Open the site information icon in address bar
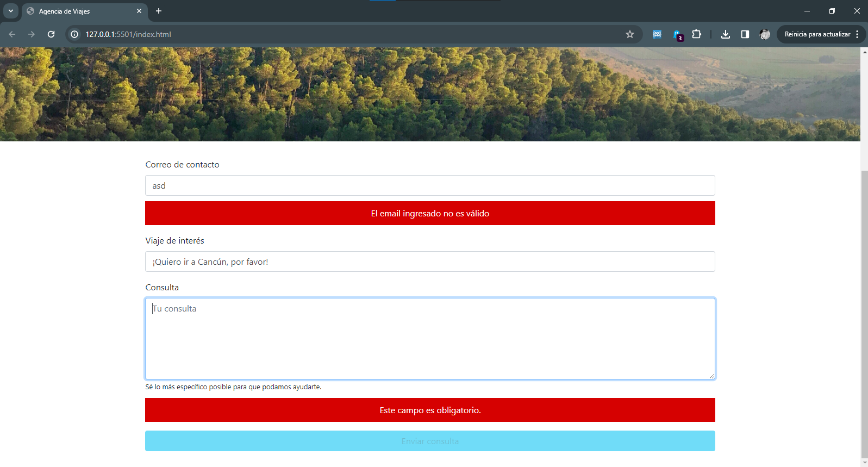Screen dimensions: 868x467 (74, 34)
